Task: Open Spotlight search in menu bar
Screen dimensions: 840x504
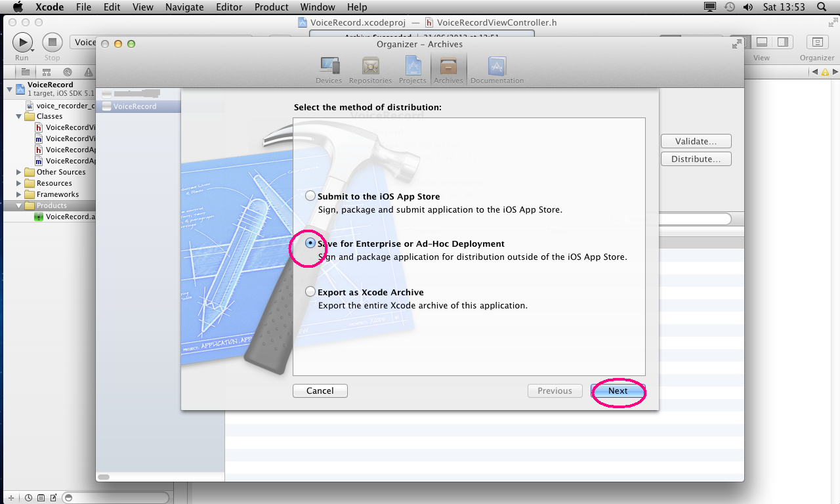Action: tap(822, 7)
